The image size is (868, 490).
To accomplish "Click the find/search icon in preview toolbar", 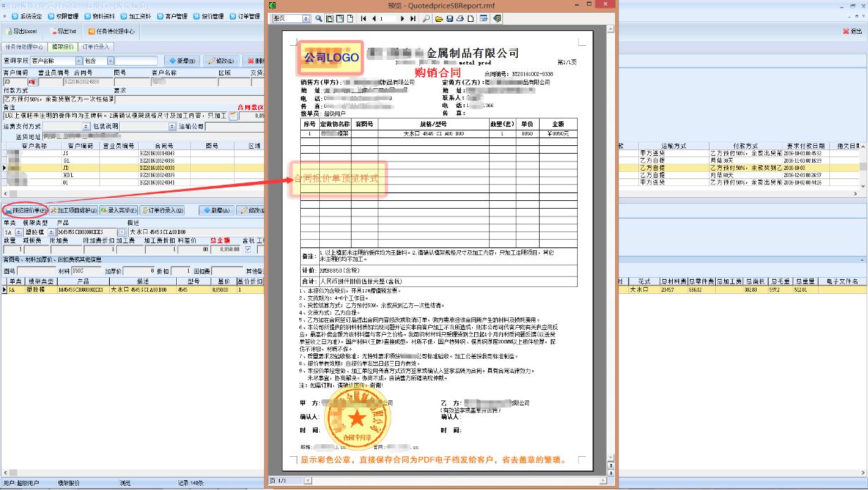I will point(426,18).
